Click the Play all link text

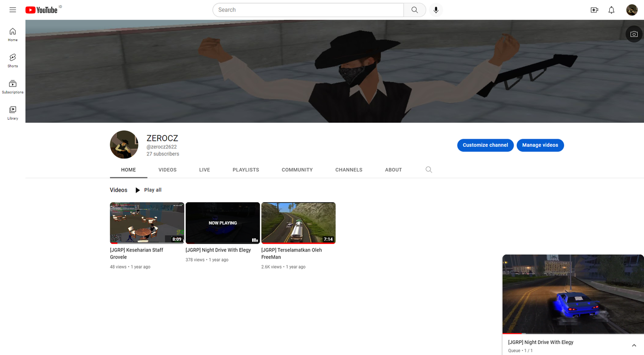click(153, 190)
